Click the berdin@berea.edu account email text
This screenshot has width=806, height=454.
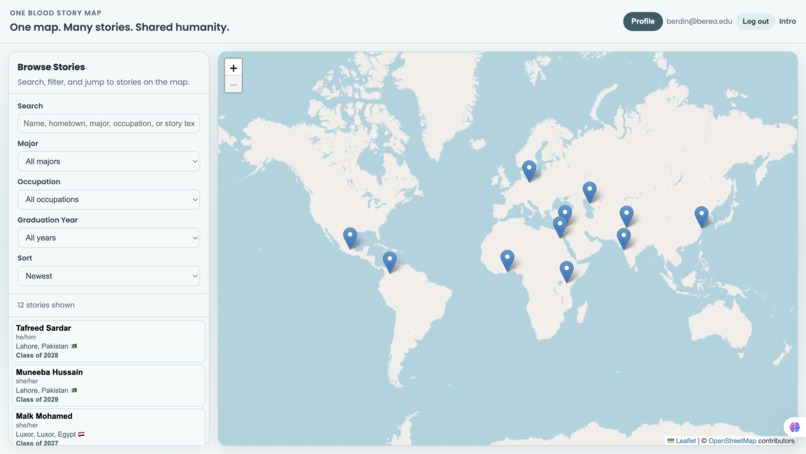tap(699, 21)
